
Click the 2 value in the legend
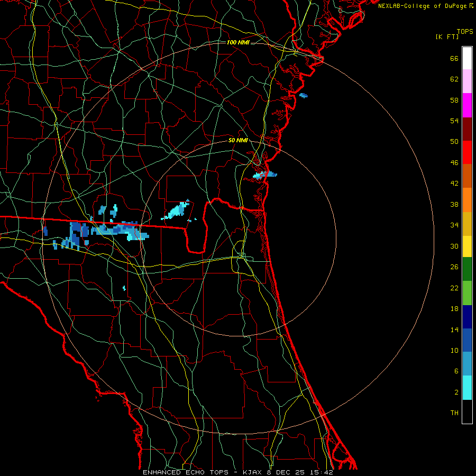coord(456,392)
